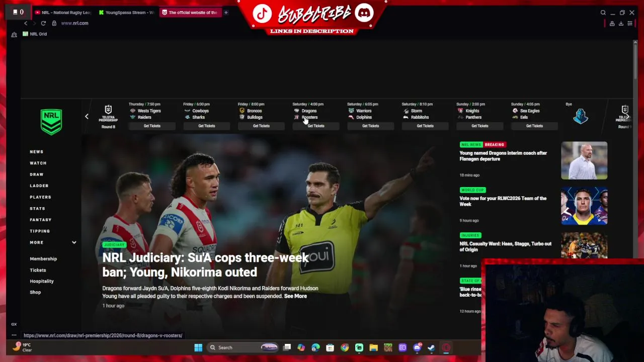The image size is (644, 362).
Task: Open Young named Dragons interim coach article
Action: (503, 156)
